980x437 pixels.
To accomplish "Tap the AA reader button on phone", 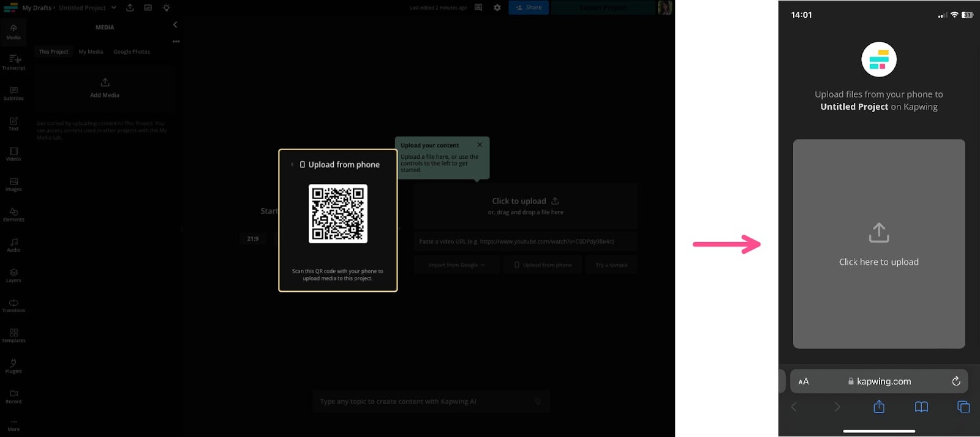I will (804, 381).
